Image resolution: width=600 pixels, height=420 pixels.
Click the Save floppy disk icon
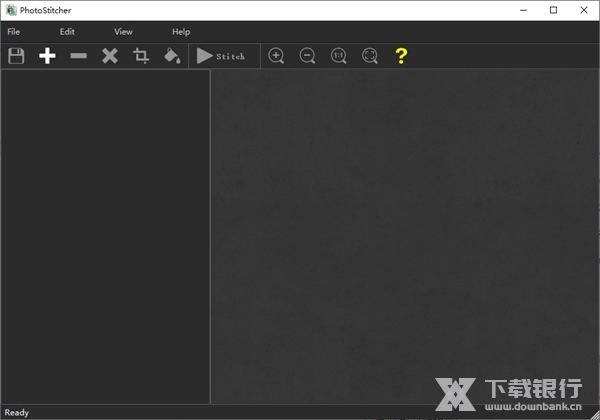point(16,56)
